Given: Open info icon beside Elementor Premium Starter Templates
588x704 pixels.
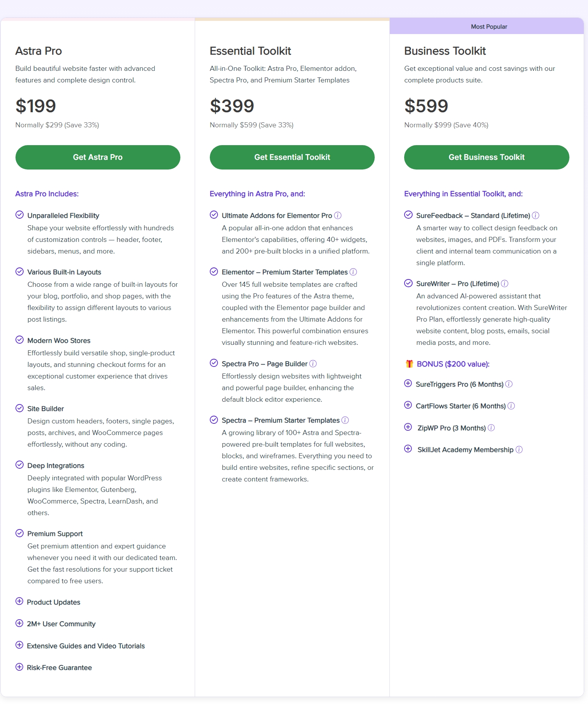Looking at the screenshot, I should (x=353, y=272).
